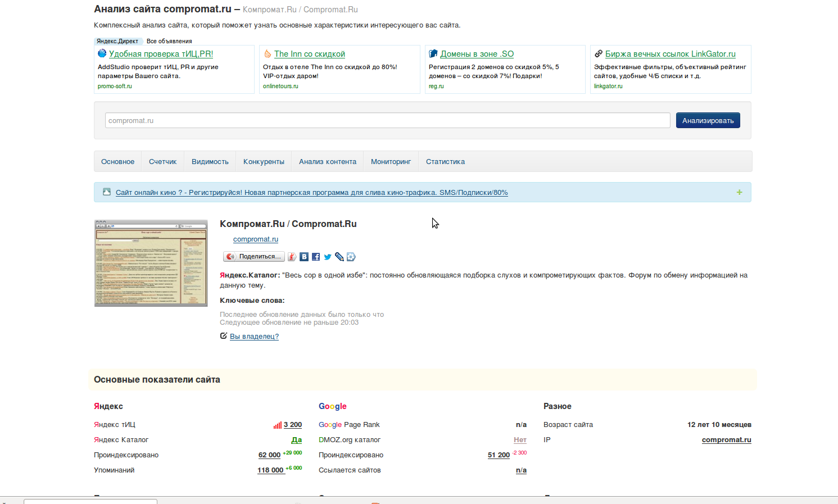Switch to the Конкуренты tab
This screenshot has height=504, width=838.
coord(264,161)
